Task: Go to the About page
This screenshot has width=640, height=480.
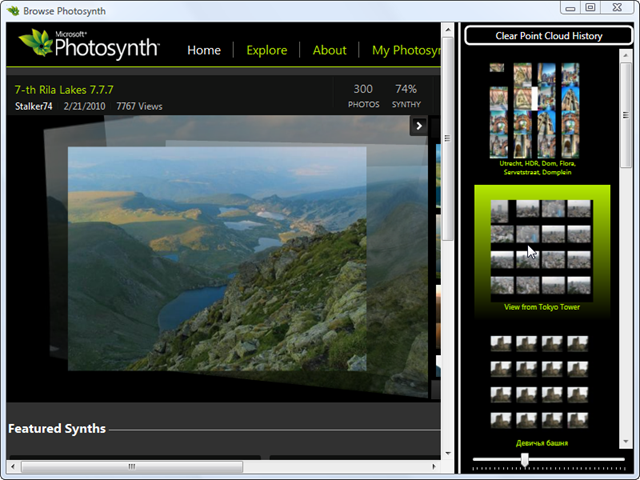Action: [x=329, y=50]
